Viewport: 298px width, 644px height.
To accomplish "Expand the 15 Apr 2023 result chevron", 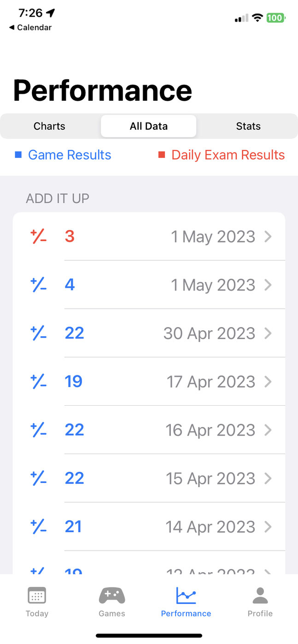I will (x=268, y=478).
